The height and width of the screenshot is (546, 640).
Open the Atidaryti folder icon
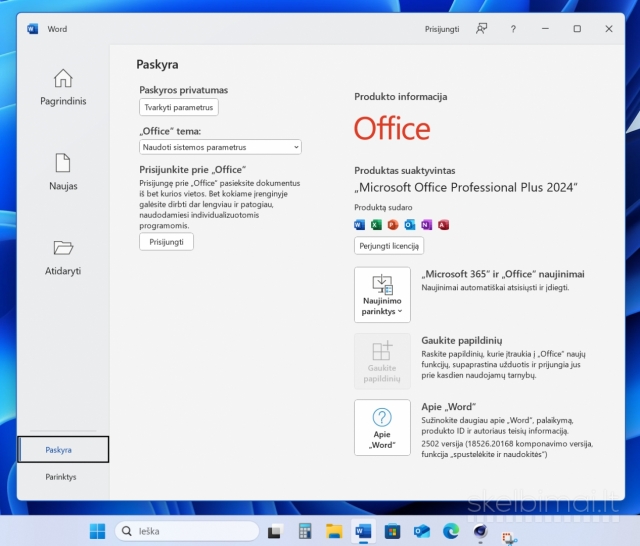62,256
